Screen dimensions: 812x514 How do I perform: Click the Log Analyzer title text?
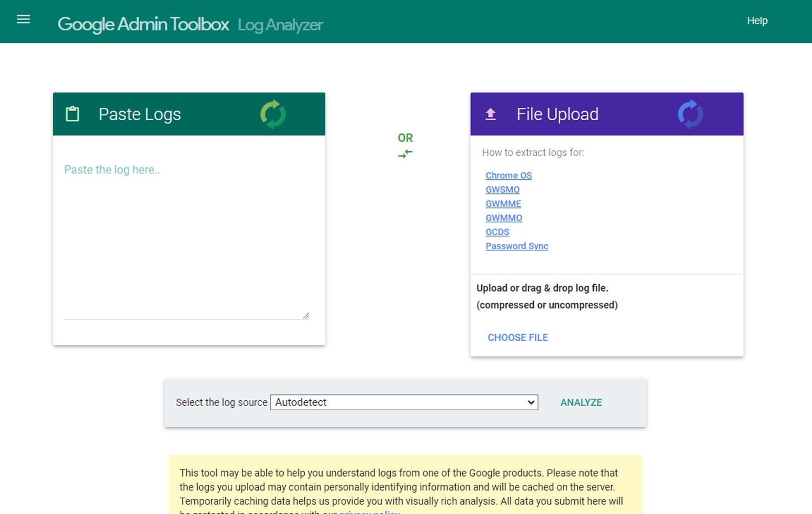coord(279,25)
